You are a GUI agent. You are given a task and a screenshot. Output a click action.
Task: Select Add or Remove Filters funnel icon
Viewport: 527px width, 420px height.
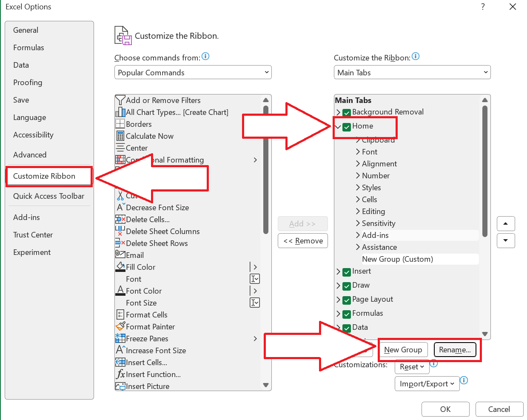120,100
